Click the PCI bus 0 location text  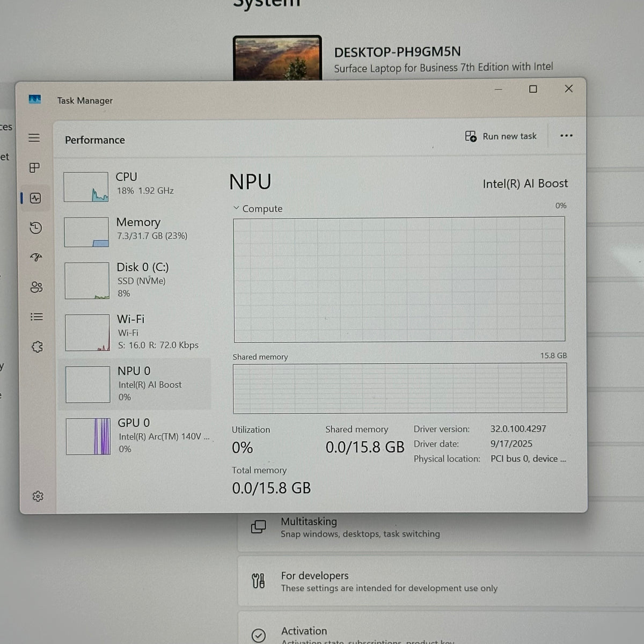[528, 459]
